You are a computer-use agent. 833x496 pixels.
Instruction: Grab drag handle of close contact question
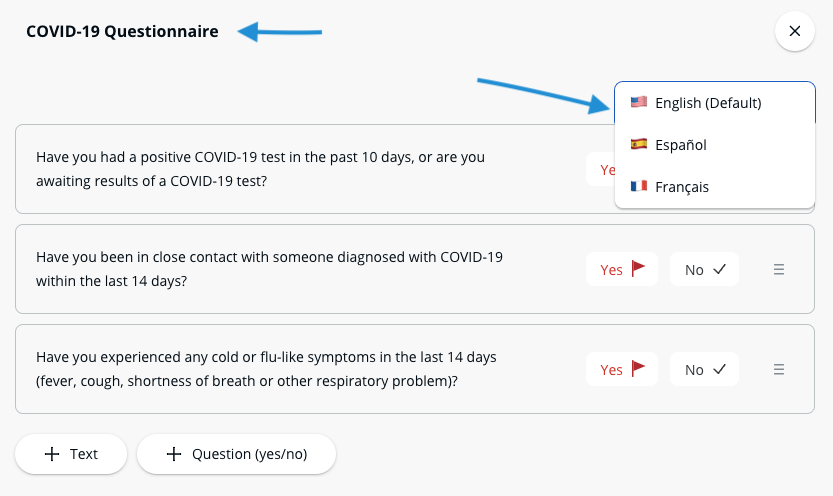pyautogui.click(x=779, y=269)
